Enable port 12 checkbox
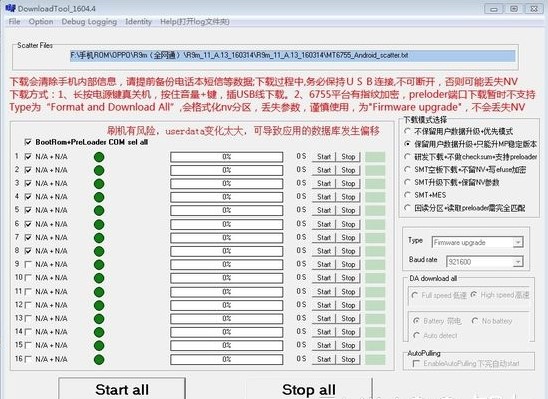Screen dimensions: 548x399 28,305
